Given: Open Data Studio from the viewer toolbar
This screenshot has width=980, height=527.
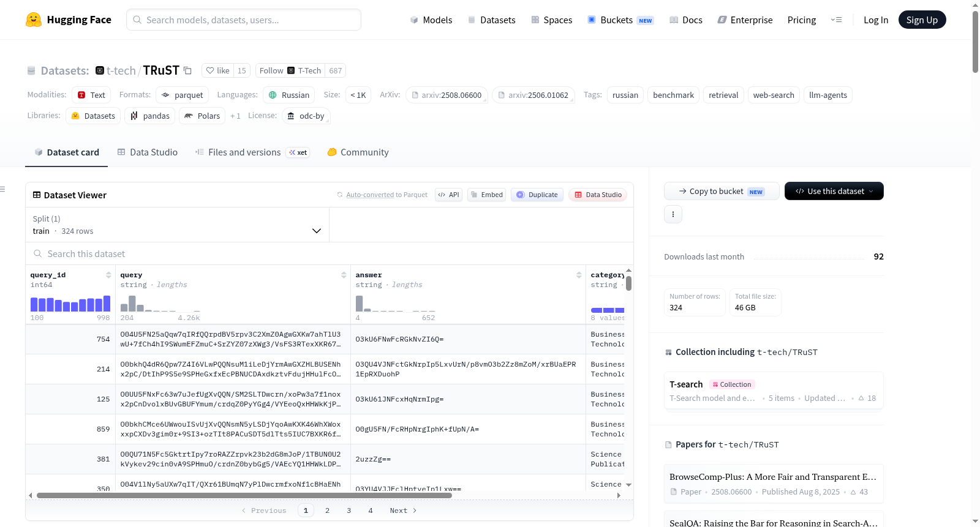Looking at the screenshot, I should 598,195.
